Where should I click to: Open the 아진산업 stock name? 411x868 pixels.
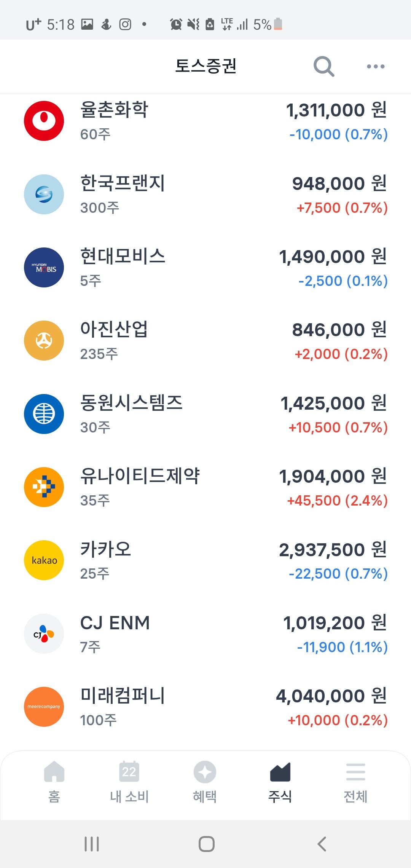pos(114,329)
